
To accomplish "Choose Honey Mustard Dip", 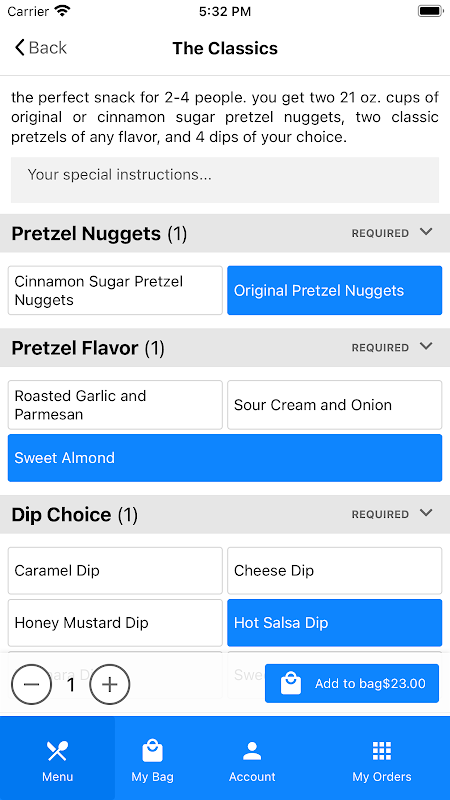I will (115, 622).
